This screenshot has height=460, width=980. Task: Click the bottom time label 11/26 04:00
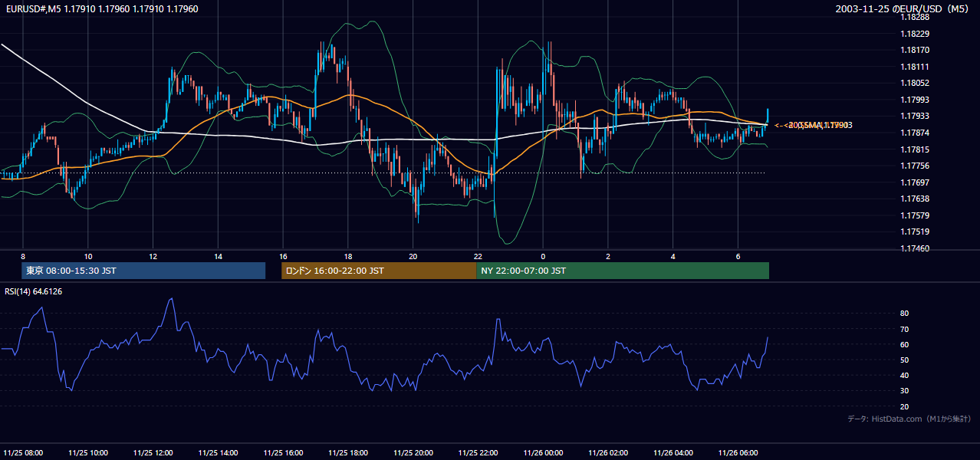[x=673, y=452]
